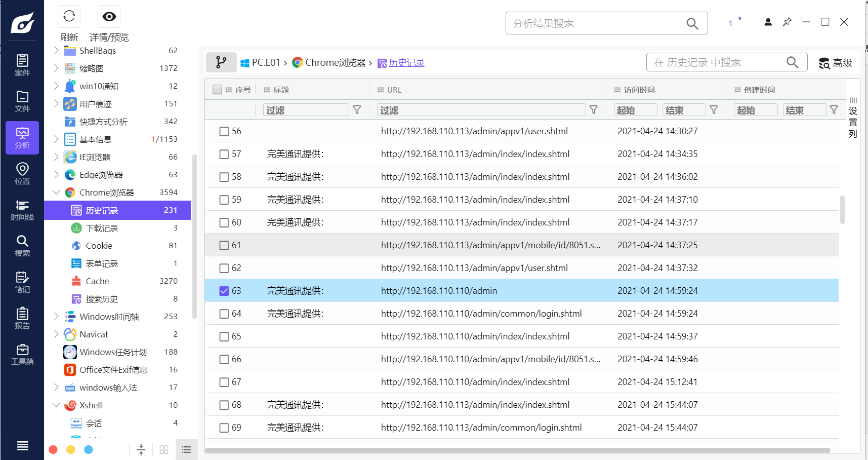Click the branch tree icon before PC.E01
The image size is (868, 460).
coord(221,62)
